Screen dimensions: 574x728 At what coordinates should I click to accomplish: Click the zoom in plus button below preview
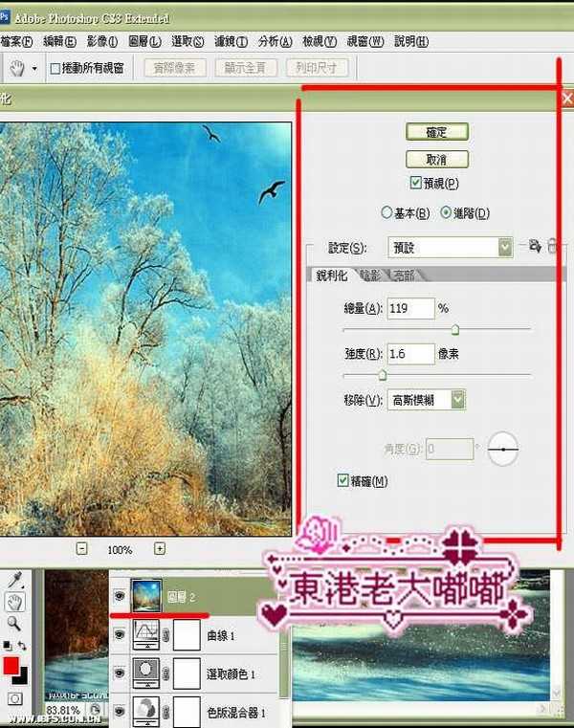(x=160, y=549)
